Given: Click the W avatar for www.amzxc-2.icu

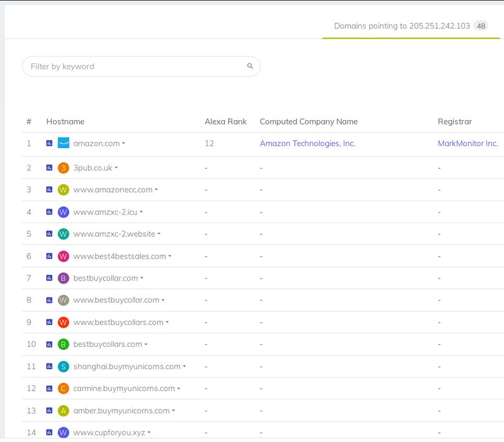Looking at the screenshot, I should [x=63, y=212].
